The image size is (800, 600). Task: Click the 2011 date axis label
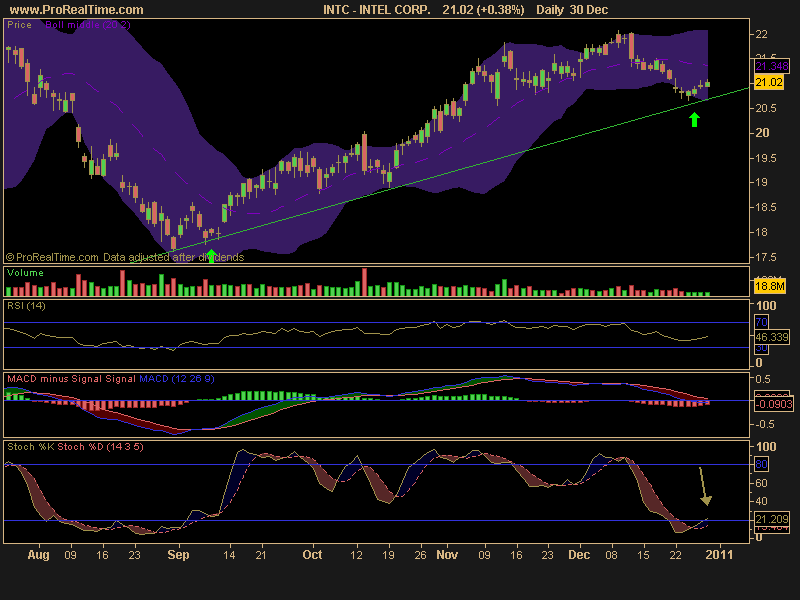(x=718, y=555)
